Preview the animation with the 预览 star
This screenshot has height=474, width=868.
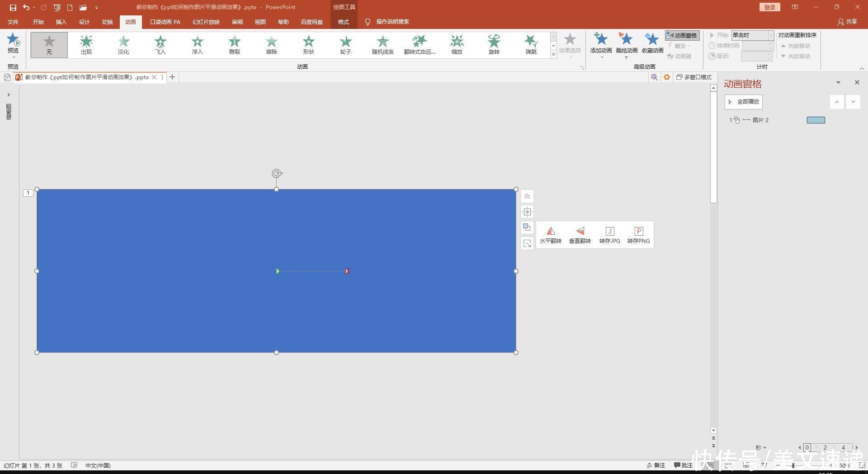point(13,44)
